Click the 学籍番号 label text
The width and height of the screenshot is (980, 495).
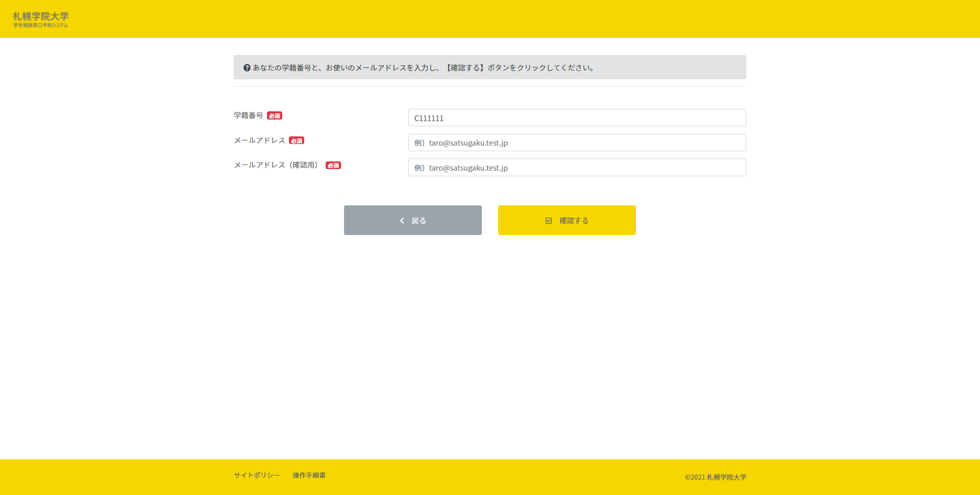(x=249, y=115)
